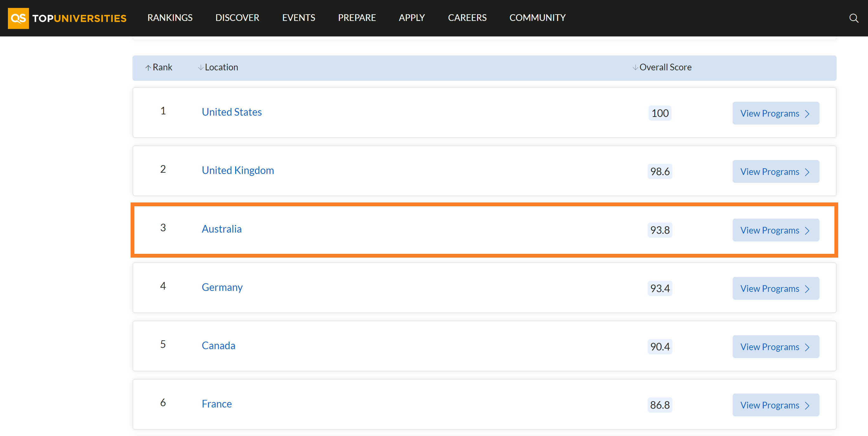This screenshot has height=436, width=868.
Task: Open the Careers menu
Action: click(467, 18)
